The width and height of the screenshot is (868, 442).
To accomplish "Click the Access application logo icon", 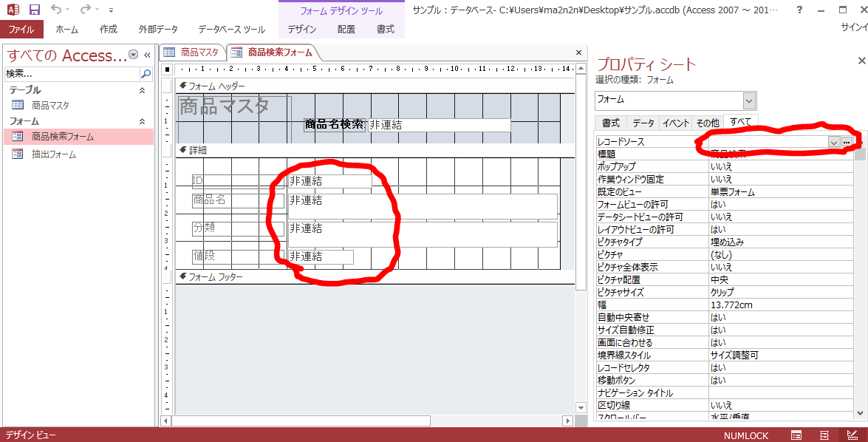I will (x=13, y=10).
